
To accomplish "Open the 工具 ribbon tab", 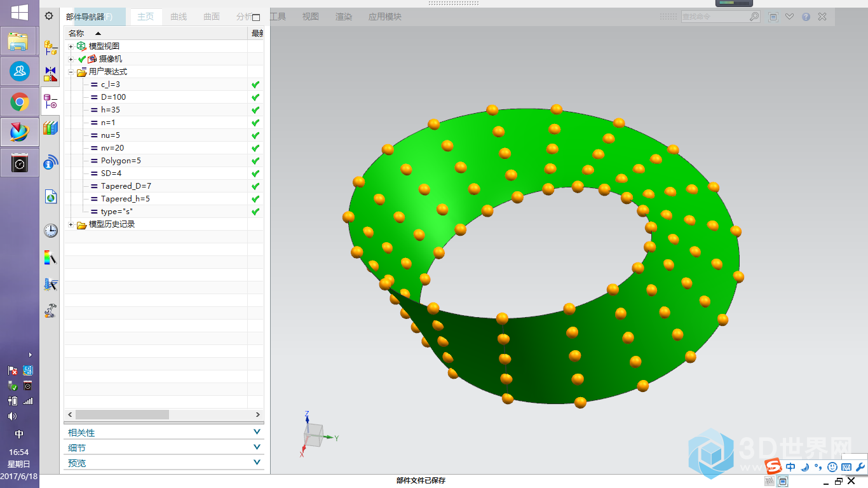I will click(x=278, y=17).
